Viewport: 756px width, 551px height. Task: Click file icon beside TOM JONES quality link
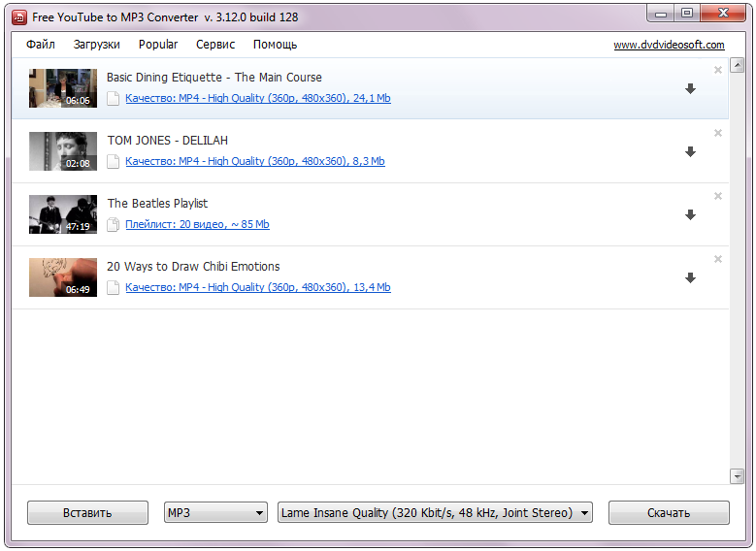click(113, 161)
